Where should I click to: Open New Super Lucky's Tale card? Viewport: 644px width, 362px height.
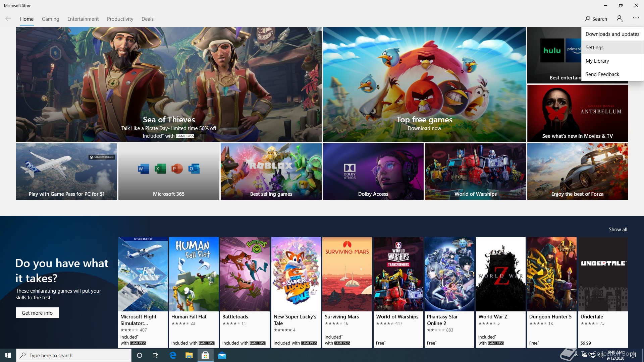coord(296,292)
